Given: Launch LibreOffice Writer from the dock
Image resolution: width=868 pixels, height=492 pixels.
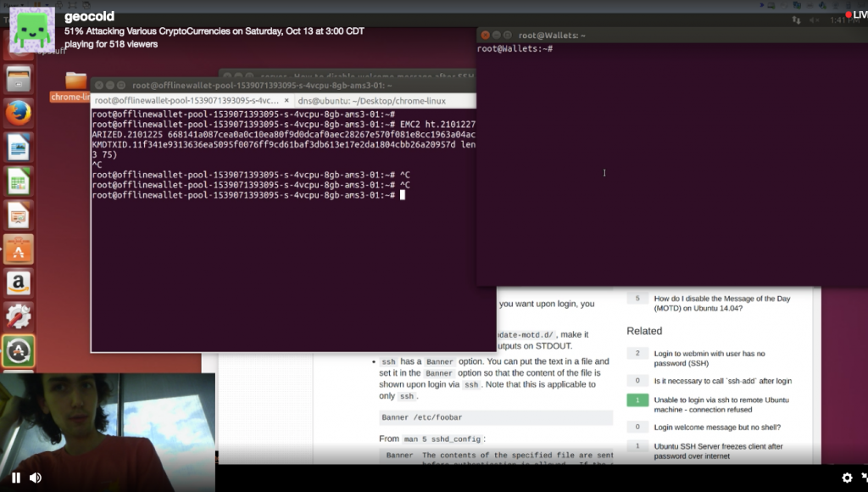Looking at the screenshot, I should pos(19,148).
